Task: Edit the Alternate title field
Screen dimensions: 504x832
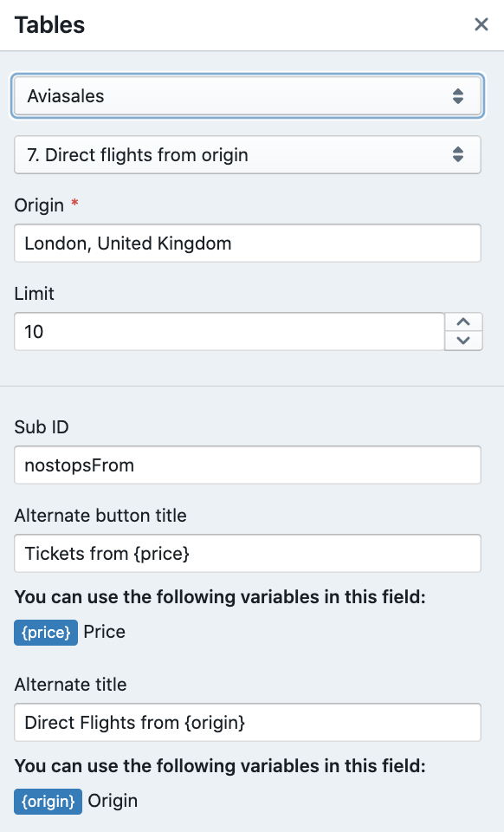Action: click(248, 722)
